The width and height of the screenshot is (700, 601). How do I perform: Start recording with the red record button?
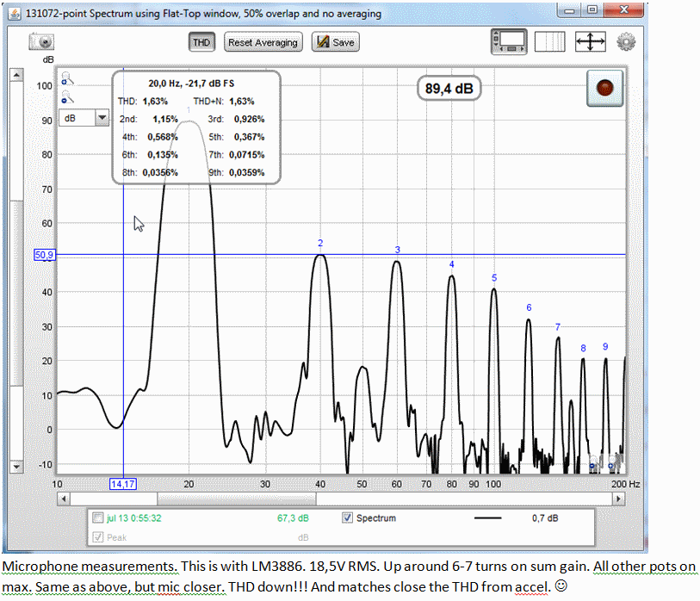point(605,88)
